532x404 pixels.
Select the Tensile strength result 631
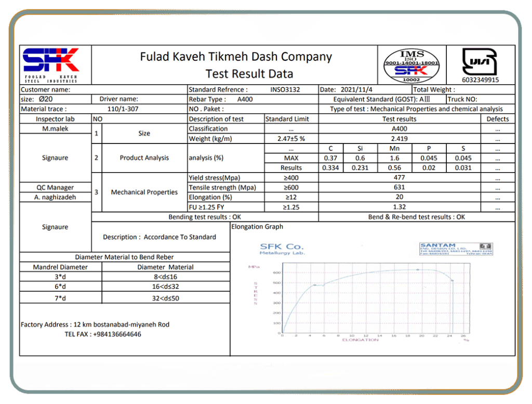click(399, 187)
